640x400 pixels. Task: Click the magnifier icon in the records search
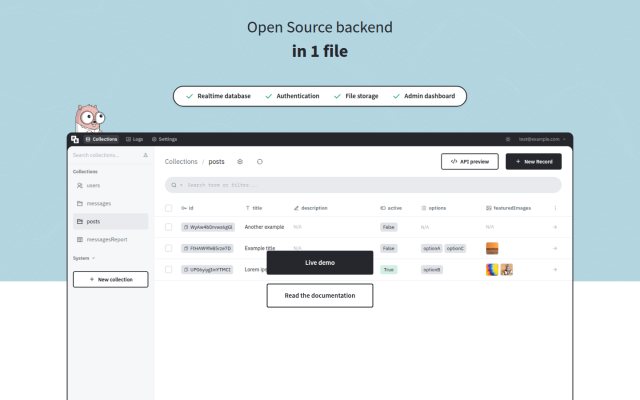coord(174,185)
